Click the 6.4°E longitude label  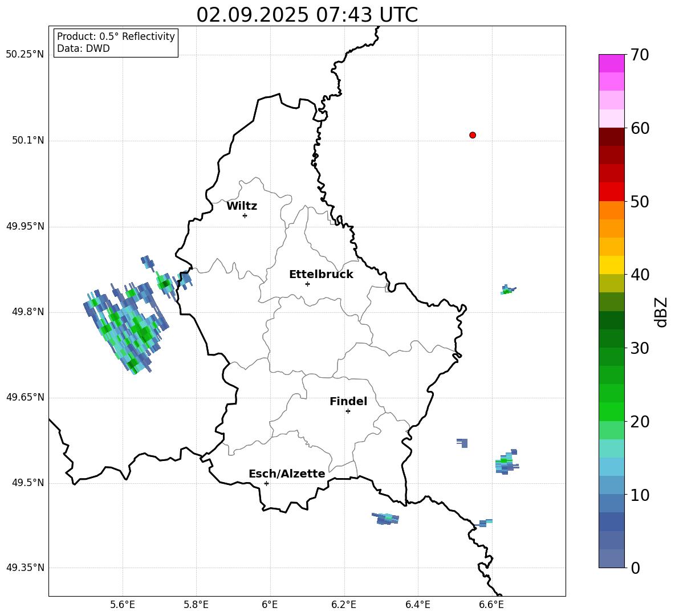pos(417,605)
